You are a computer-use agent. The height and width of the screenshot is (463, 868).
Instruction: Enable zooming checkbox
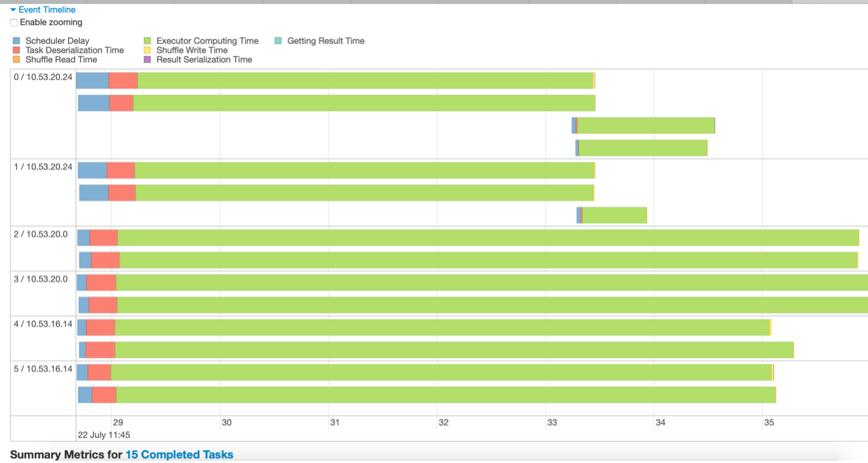pos(14,22)
